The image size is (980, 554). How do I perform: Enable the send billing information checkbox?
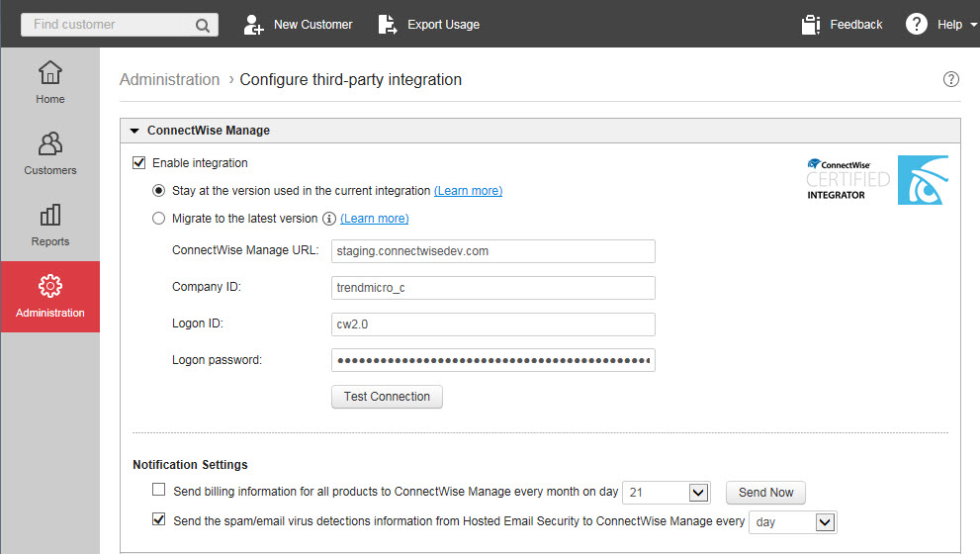[159, 490]
